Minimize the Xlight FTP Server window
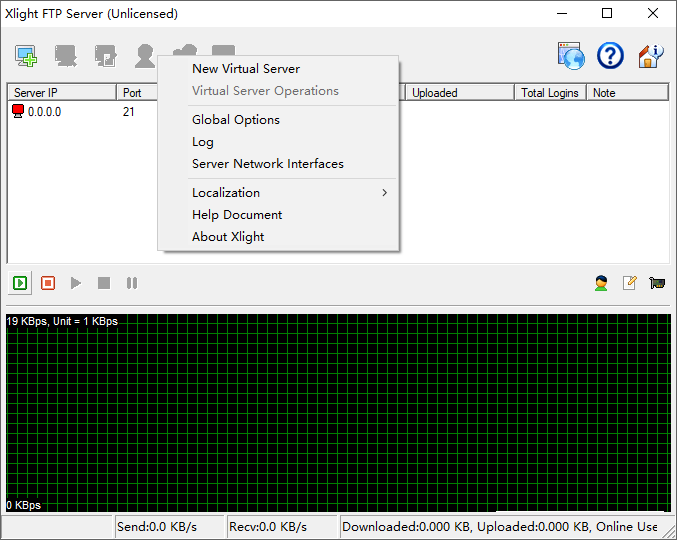 [x=562, y=13]
